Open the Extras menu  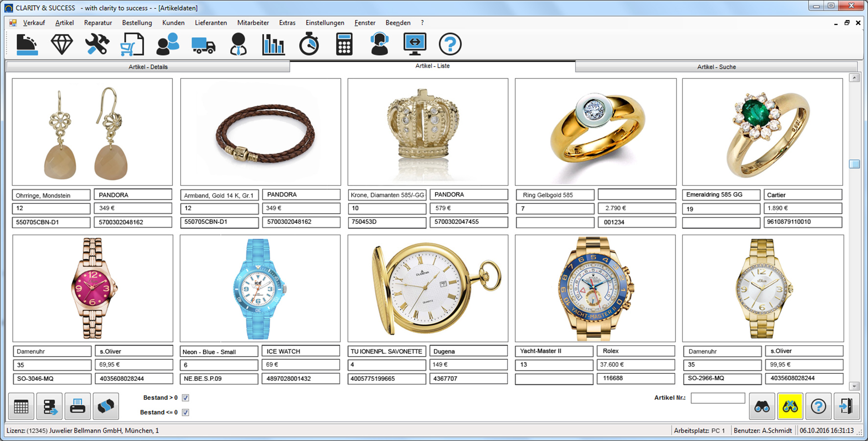pos(287,23)
